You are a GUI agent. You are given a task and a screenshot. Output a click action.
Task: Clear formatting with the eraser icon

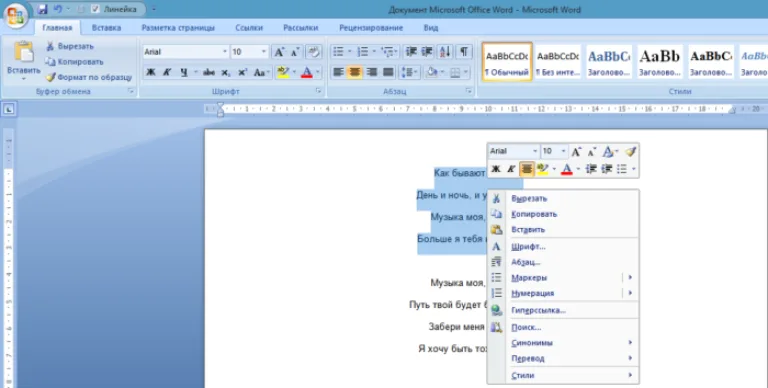tap(313, 52)
